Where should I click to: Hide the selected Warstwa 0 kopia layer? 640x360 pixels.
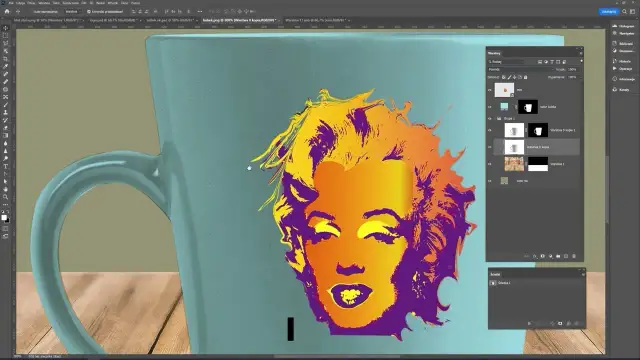490,147
